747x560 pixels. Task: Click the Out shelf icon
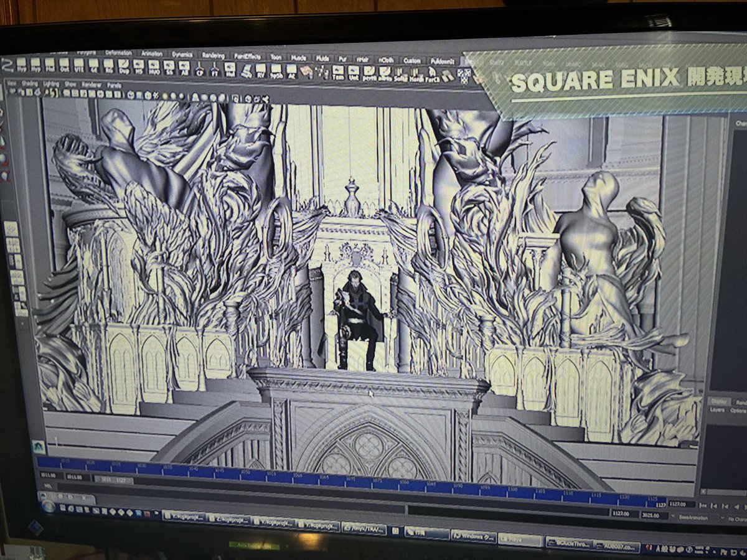pos(64,65)
